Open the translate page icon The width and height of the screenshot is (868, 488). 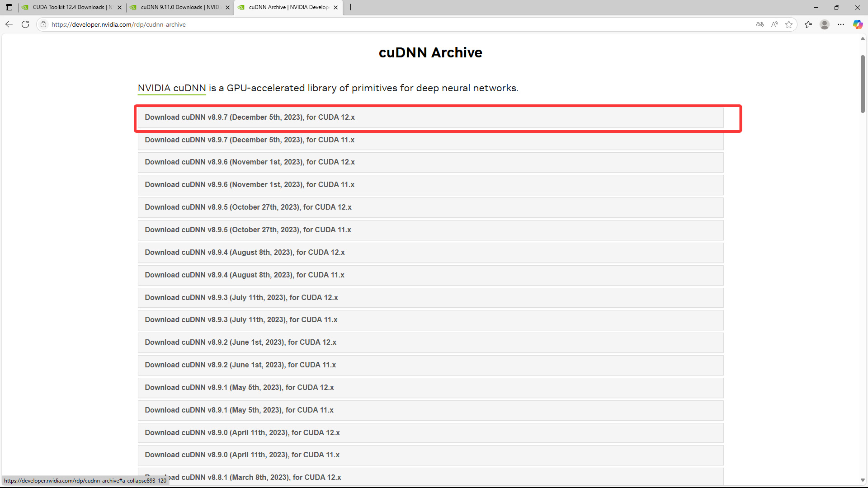pyautogui.click(x=760, y=24)
